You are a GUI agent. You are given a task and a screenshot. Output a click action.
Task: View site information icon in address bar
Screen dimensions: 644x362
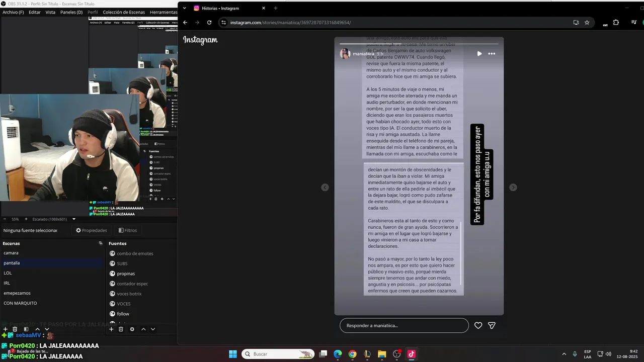pyautogui.click(x=224, y=23)
